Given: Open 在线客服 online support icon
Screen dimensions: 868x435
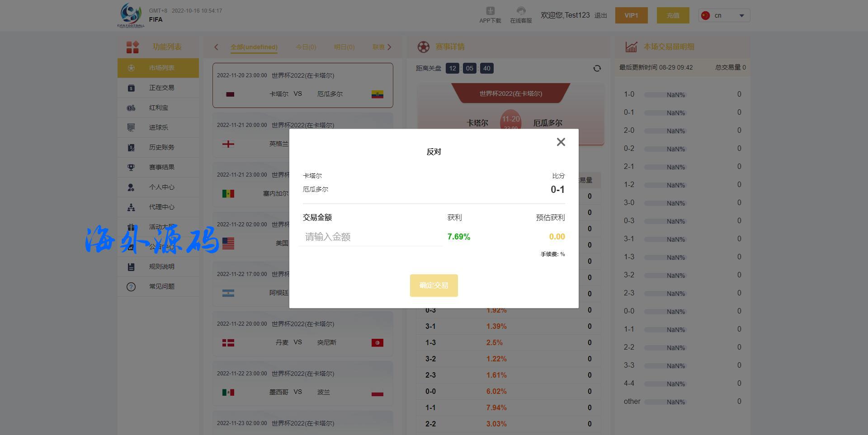Looking at the screenshot, I should pos(521,11).
